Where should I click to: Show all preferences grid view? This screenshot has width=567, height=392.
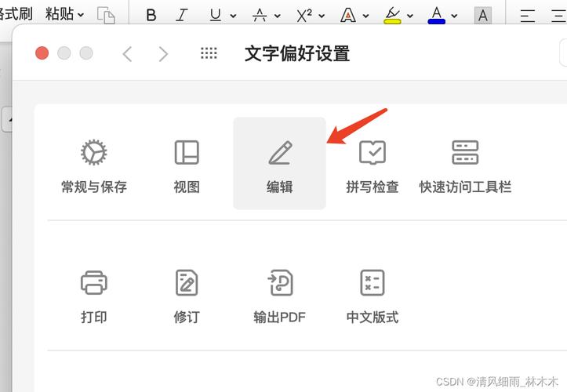tap(209, 53)
